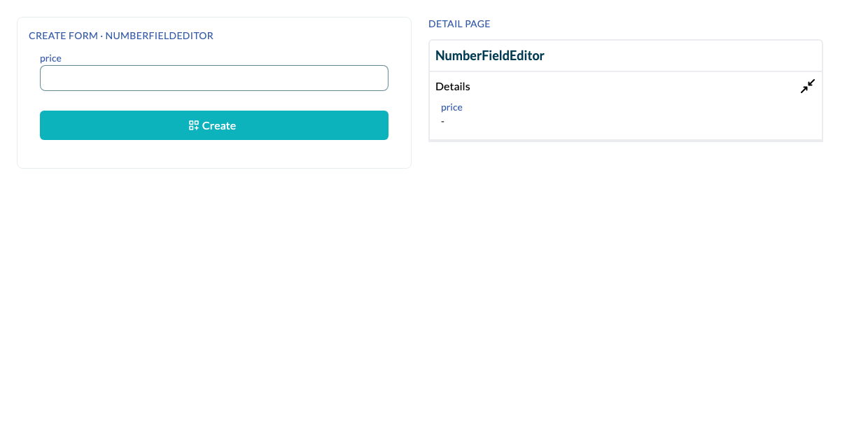The image size is (868, 434).
Task: Select the DETAIL PAGE heading
Action: (x=459, y=24)
